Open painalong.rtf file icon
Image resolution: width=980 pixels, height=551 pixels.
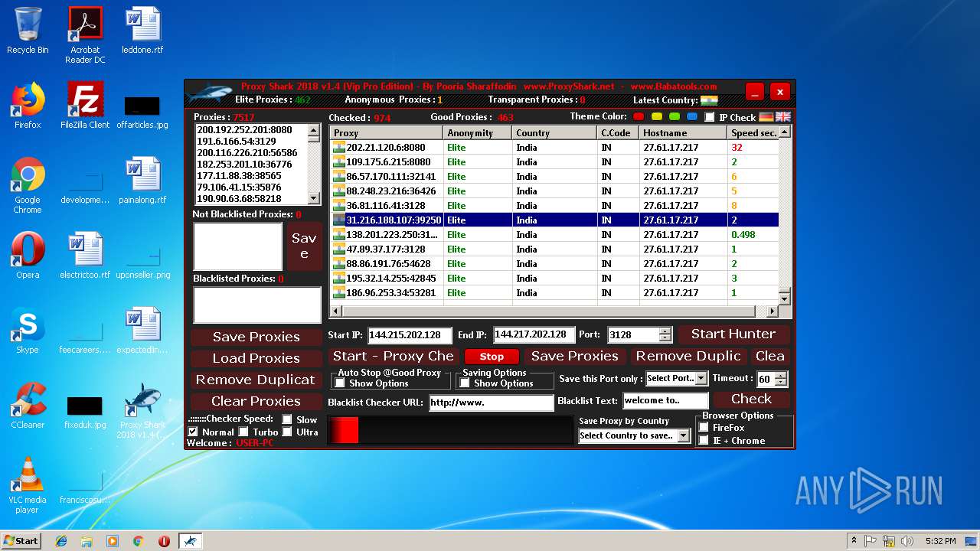[142, 181]
